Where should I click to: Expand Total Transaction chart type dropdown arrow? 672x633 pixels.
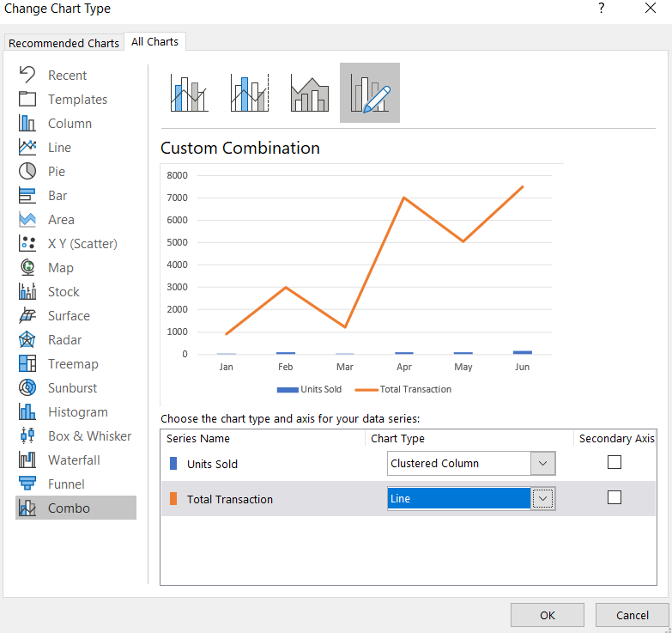click(x=542, y=499)
